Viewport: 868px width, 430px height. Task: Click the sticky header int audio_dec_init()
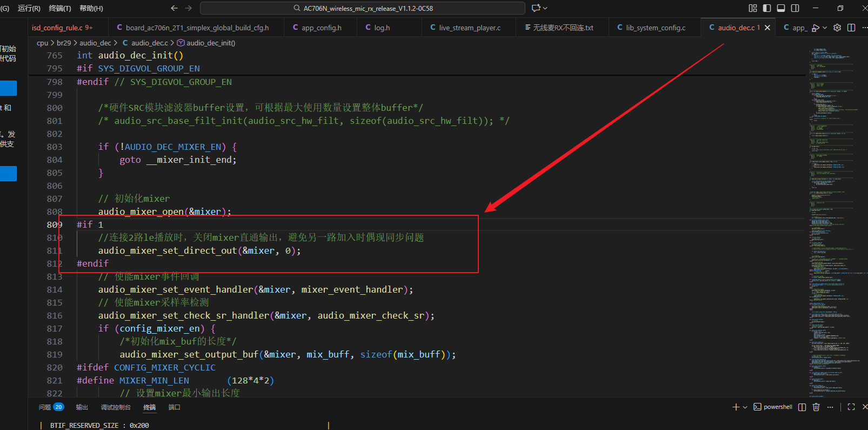130,55
